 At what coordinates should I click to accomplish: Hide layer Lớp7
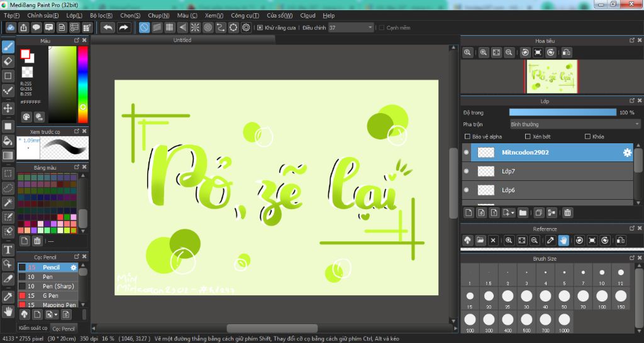coord(466,171)
